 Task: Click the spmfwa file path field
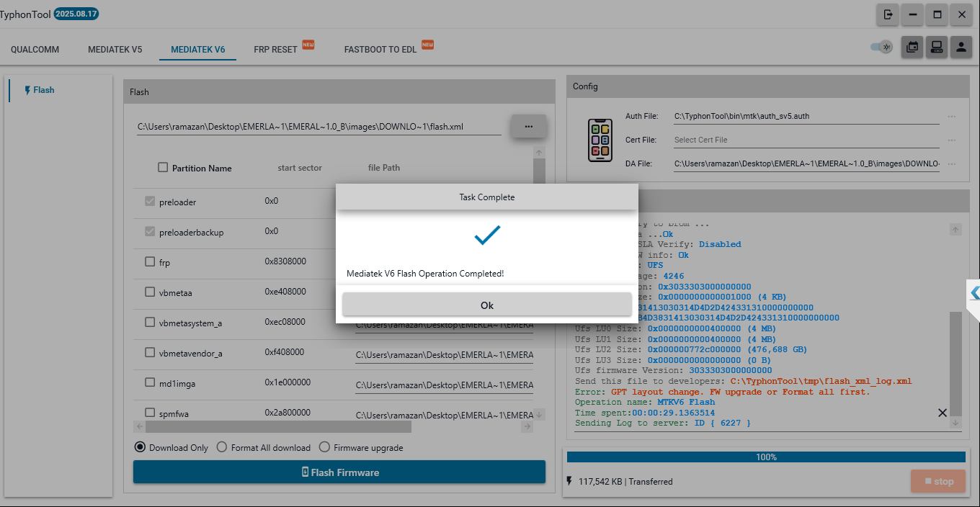point(444,416)
